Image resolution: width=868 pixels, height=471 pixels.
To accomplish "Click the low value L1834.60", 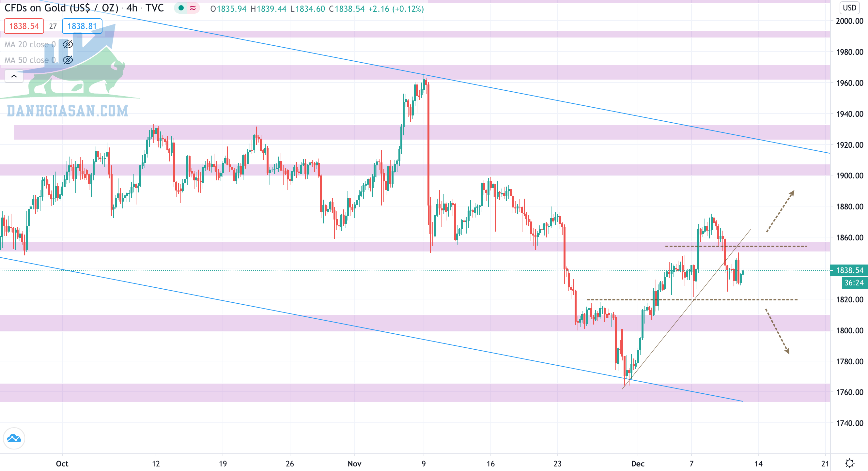I will (308, 9).
